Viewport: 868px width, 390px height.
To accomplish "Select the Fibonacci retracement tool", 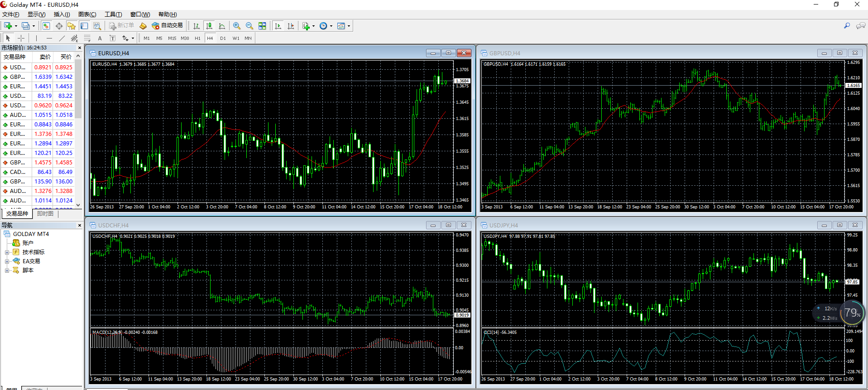I will (x=87, y=38).
